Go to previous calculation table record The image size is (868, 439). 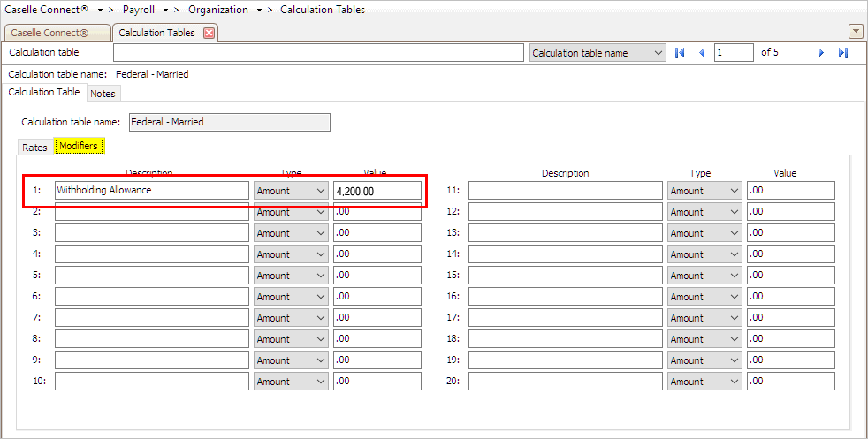702,53
